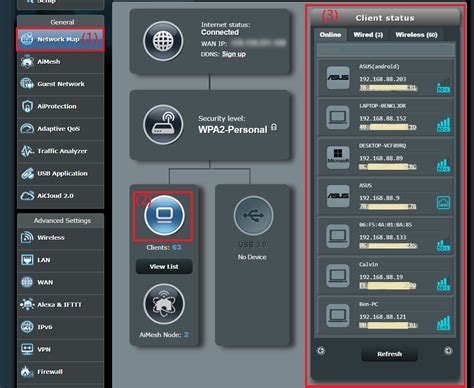Click the Alexa & IFTTT icon
The image size is (474, 388).
click(27, 305)
